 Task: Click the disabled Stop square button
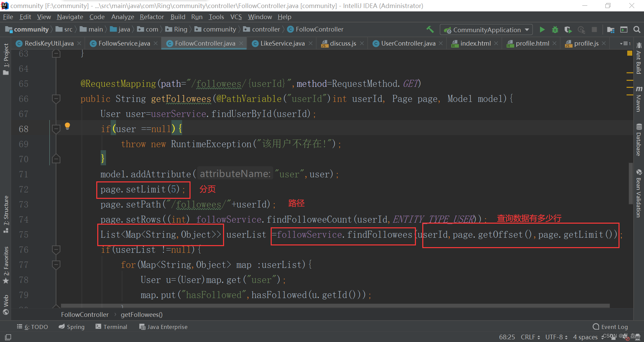594,30
